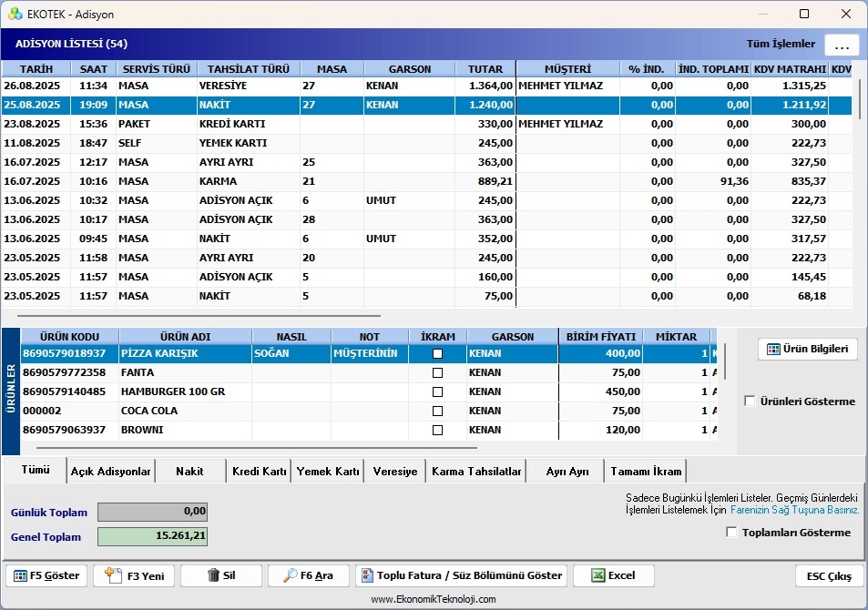
Task: Switch to the Nakit tab
Action: (x=189, y=471)
